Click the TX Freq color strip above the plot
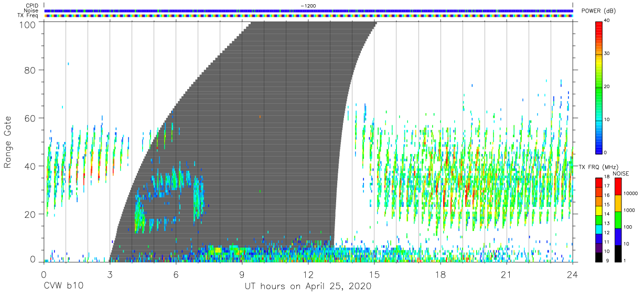The height and width of the screenshot is (297, 644). tap(308, 16)
